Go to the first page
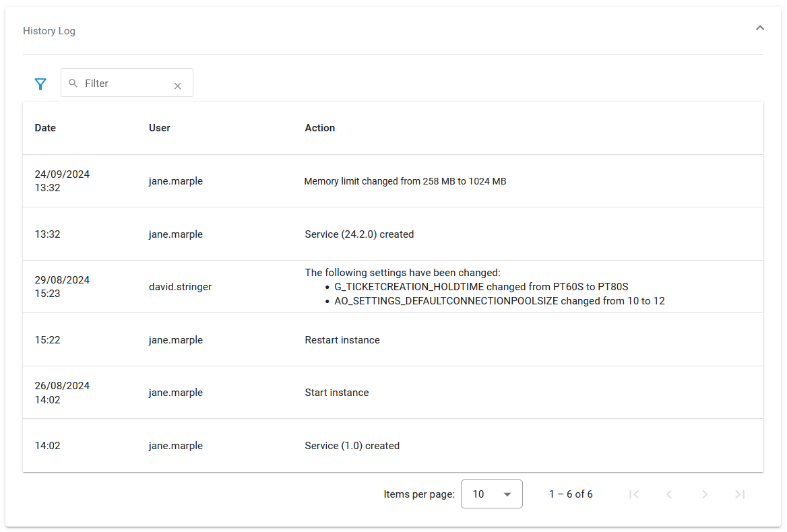787x532 pixels. click(633, 494)
